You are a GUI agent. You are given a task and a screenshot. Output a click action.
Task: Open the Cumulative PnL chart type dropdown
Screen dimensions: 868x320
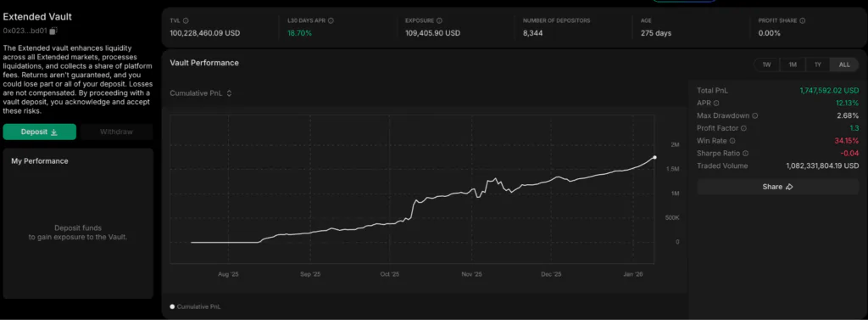point(200,93)
